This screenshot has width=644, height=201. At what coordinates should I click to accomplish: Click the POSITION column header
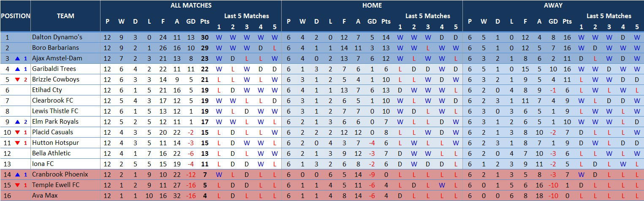[x=15, y=16]
